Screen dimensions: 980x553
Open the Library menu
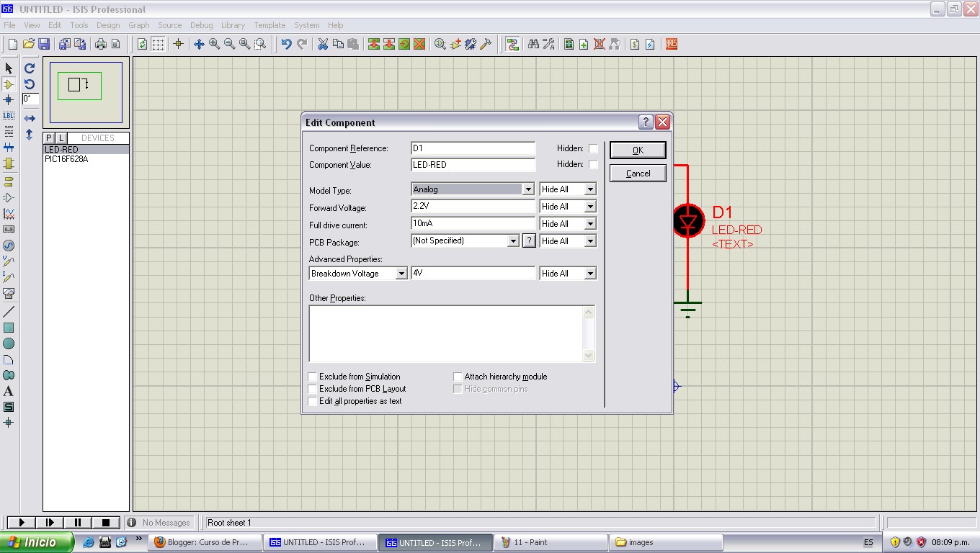233,25
